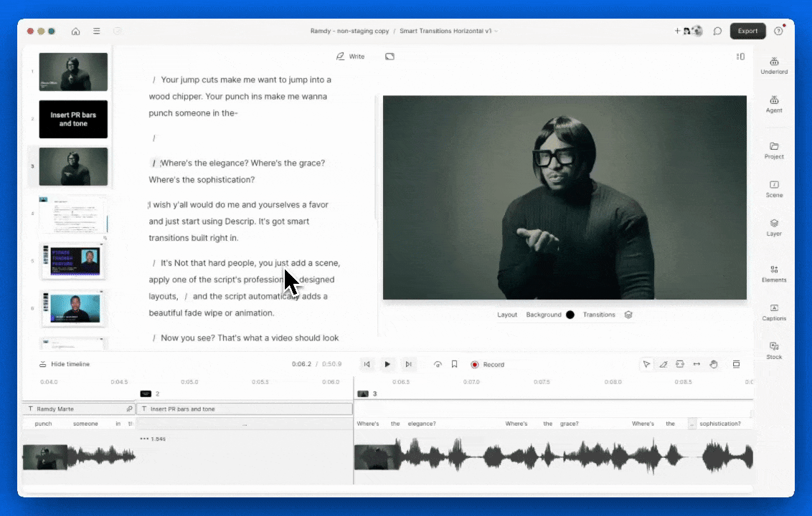Enable the loop playback toggle
Screen dimensions: 812x516
[x=438, y=364]
